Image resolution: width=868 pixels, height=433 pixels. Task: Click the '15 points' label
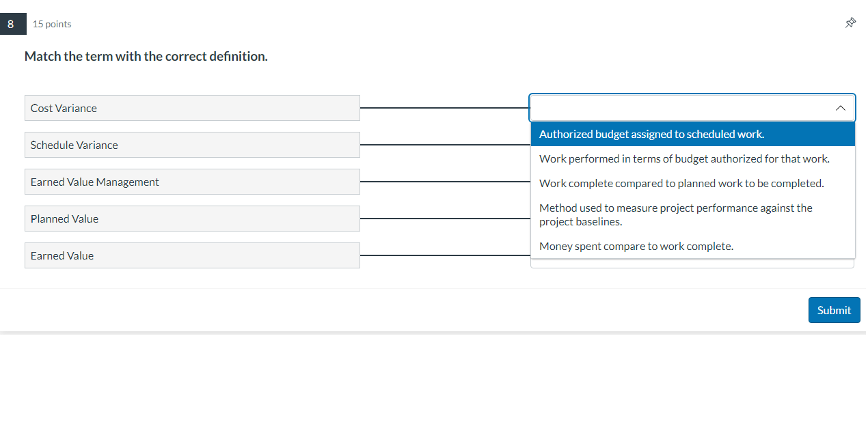(x=52, y=24)
